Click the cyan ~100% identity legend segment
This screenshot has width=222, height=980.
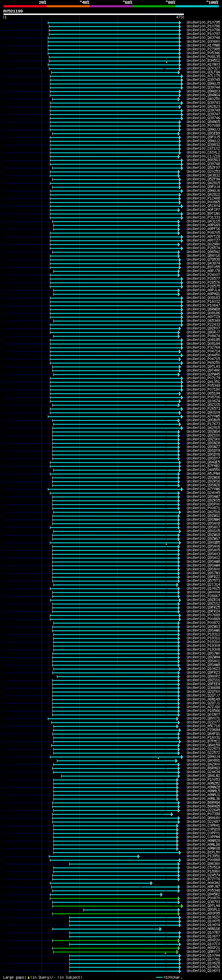(197, 6)
